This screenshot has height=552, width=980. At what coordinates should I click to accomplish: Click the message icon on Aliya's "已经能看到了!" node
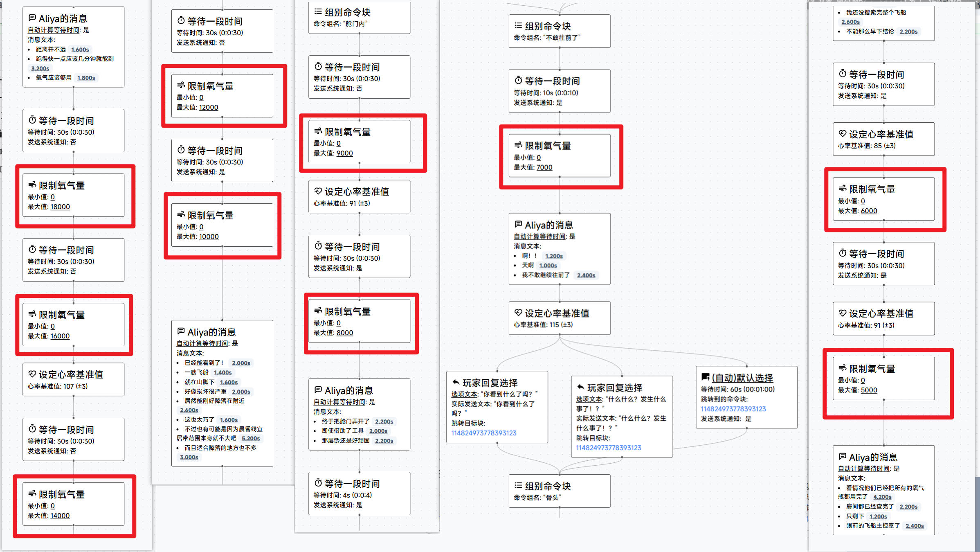[181, 331]
